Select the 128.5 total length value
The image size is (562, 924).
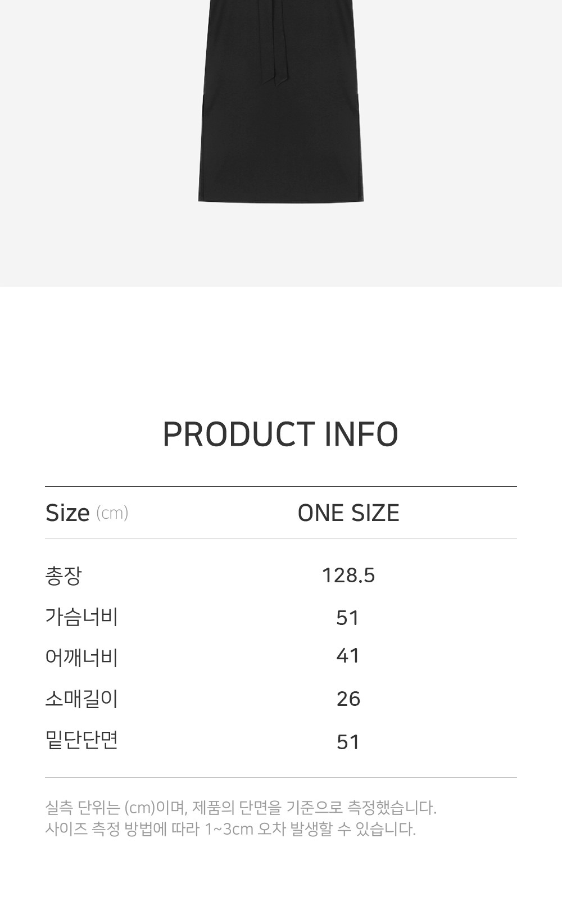pos(348,576)
